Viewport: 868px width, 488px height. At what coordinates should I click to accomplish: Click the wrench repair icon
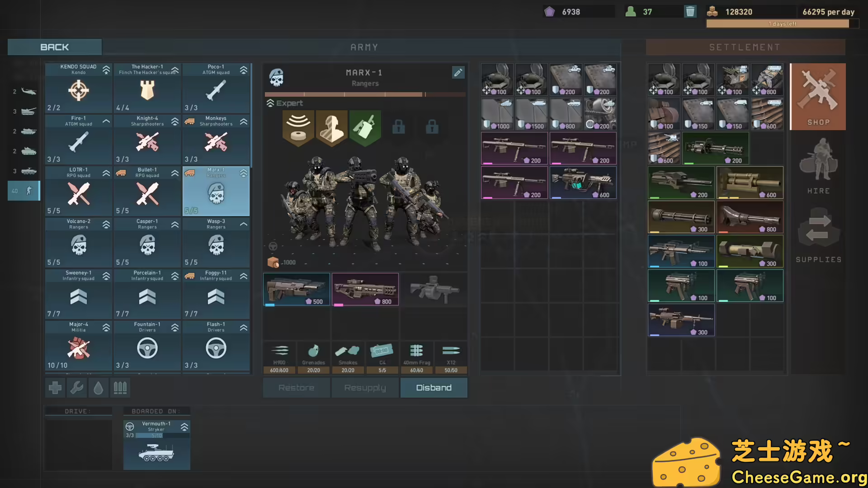(77, 388)
